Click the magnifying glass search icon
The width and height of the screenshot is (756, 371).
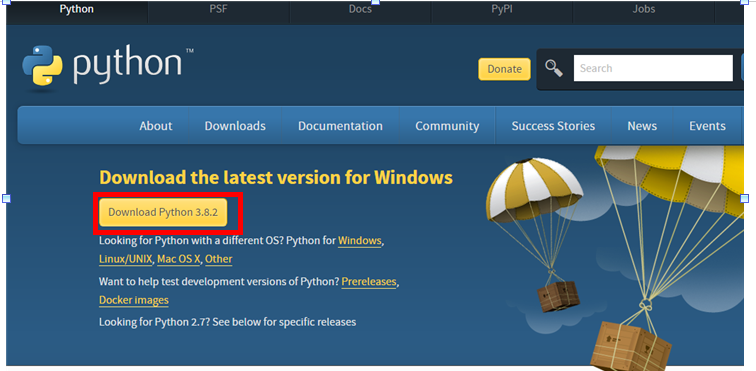click(x=554, y=69)
